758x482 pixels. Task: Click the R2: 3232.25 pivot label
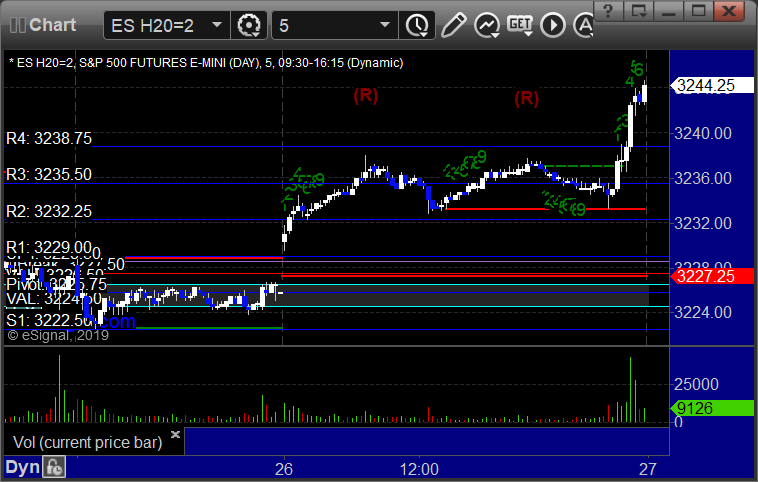point(49,211)
